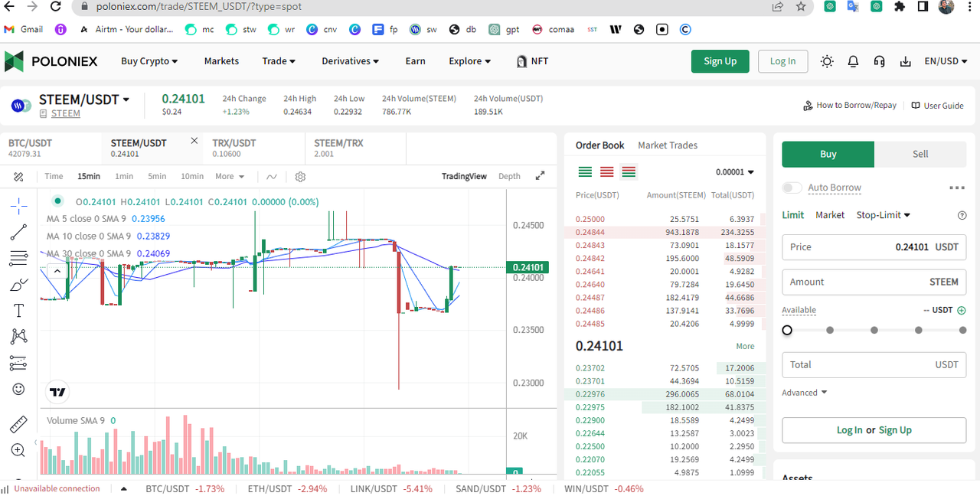980x496 pixels.
Task: Open the prediction and measurement tool
Action: [x=19, y=363]
